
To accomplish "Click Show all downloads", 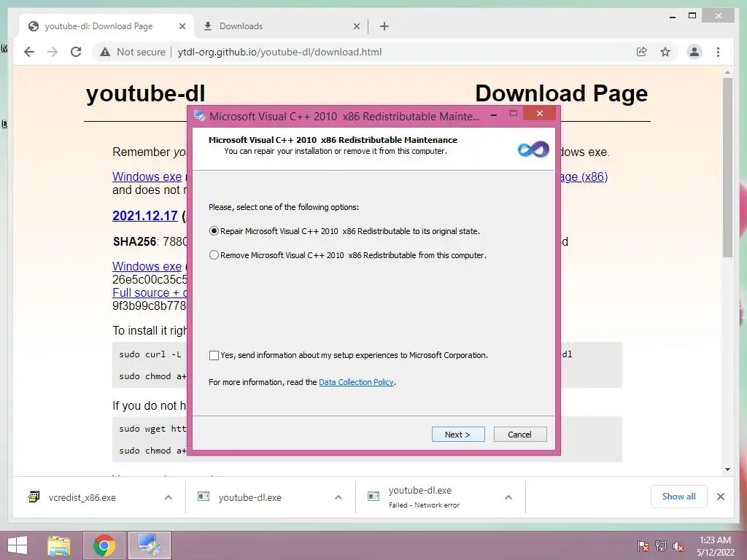I will 679,497.
